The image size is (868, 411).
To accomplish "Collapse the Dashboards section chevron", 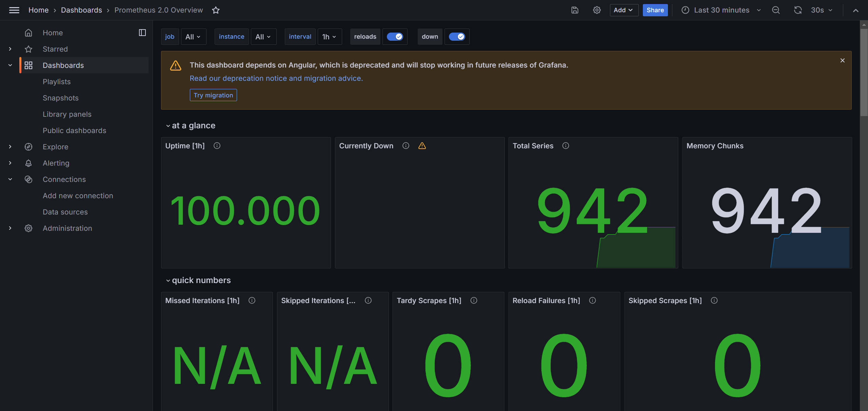I will (x=10, y=65).
